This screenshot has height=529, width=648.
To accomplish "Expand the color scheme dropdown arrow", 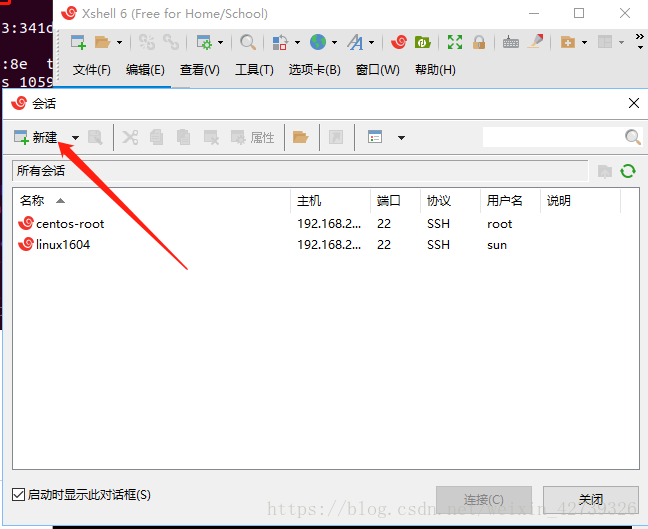I will tap(297, 42).
